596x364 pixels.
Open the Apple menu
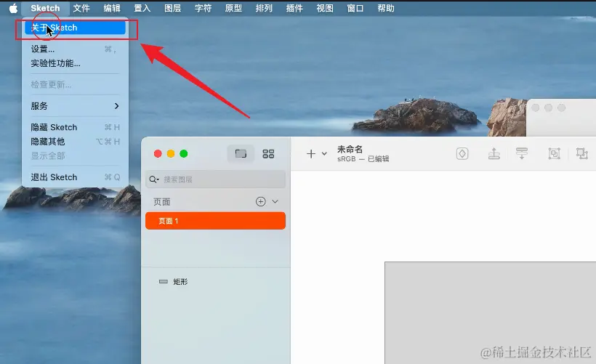click(13, 8)
